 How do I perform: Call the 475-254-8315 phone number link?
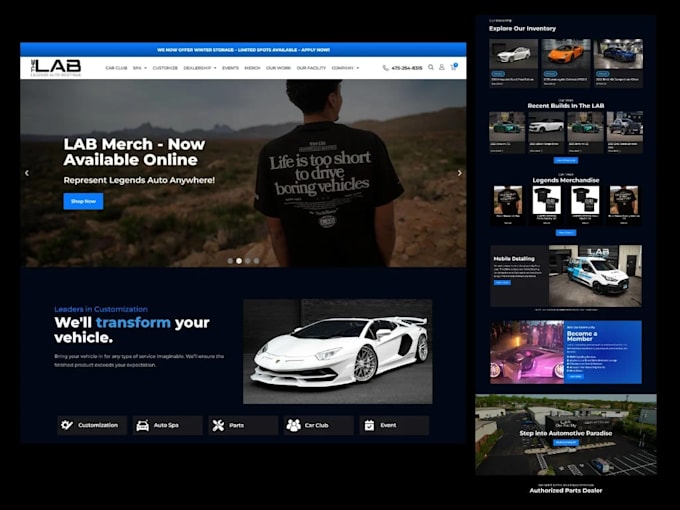(x=407, y=68)
